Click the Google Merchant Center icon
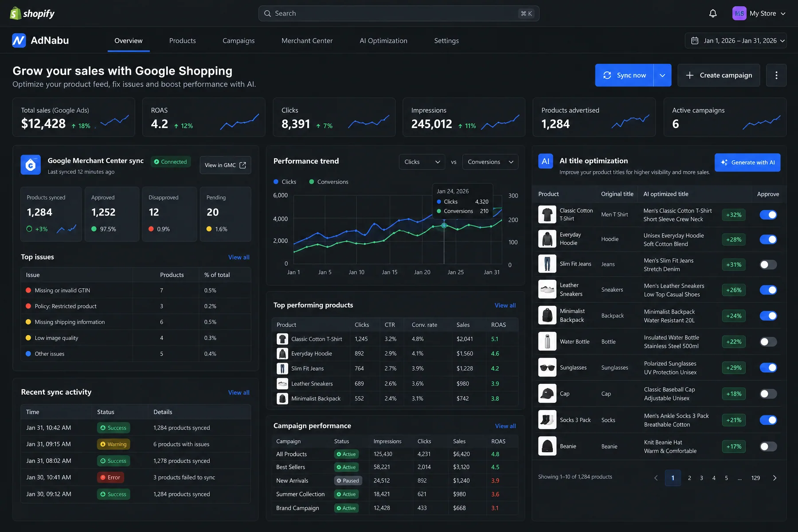 tap(31, 165)
